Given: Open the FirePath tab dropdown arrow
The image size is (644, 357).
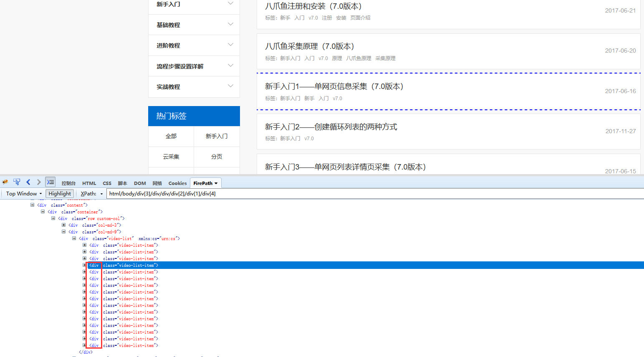Looking at the screenshot, I should pos(216,183).
